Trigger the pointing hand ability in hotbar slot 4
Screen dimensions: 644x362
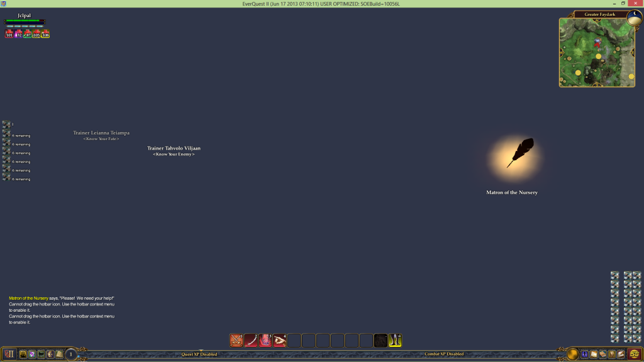(280, 341)
